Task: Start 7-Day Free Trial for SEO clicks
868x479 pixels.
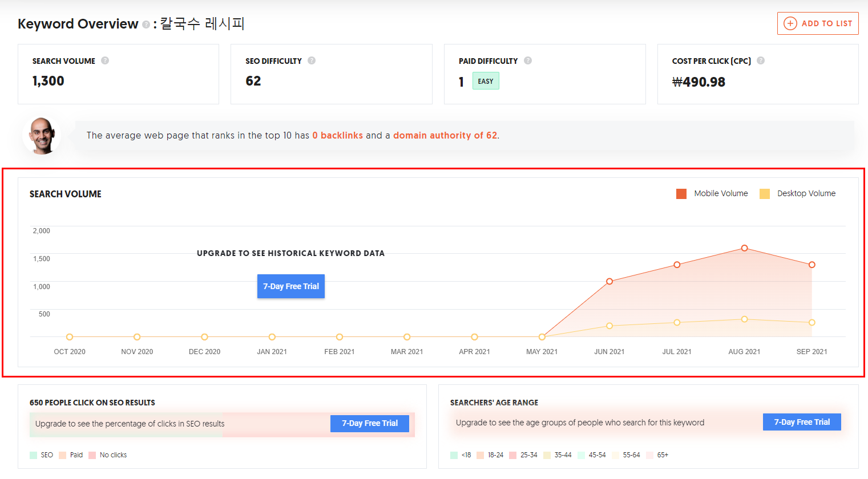Action: (370, 423)
